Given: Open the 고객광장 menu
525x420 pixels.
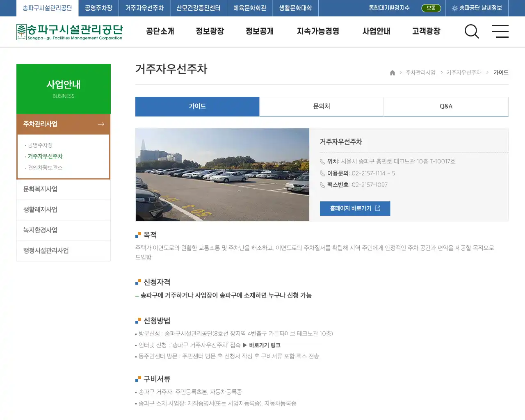Looking at the screenshot, I should tap(426, 31).
